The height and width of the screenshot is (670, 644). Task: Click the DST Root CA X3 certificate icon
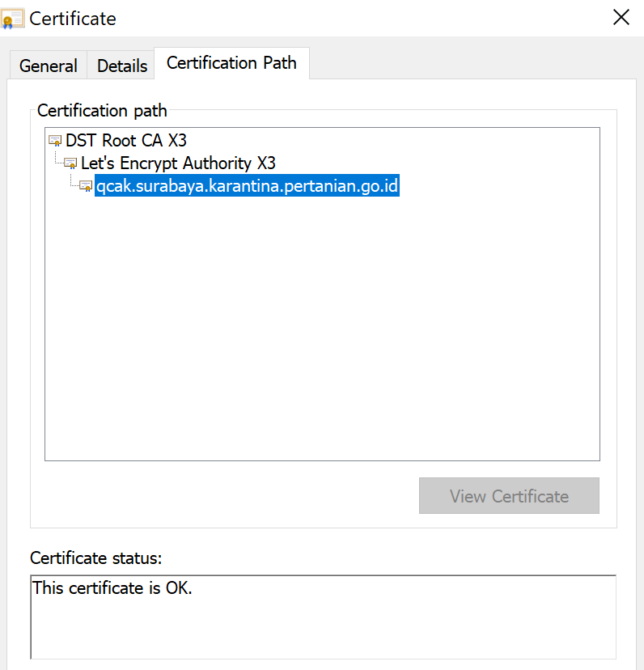pyautogui.click(x=55, y=141)
